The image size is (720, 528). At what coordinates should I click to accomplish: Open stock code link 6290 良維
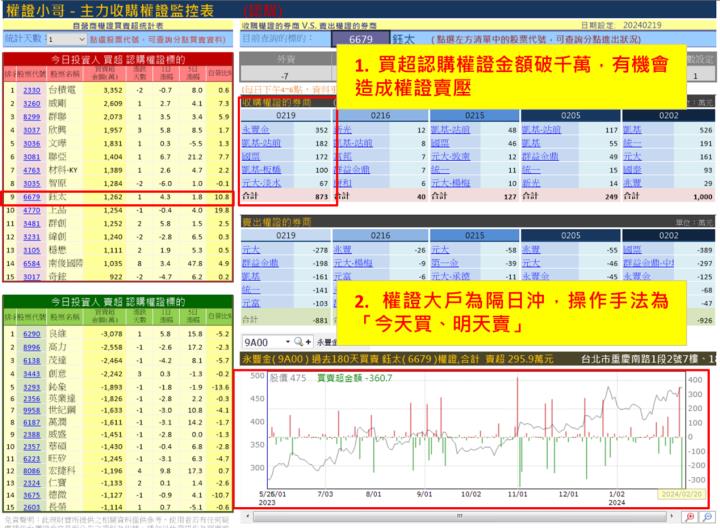[x=32, y=334]
